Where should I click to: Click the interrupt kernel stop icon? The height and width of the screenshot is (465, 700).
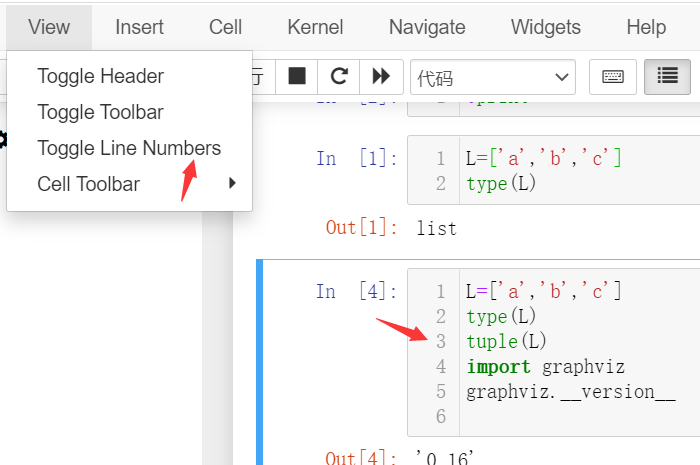(296, 76)
